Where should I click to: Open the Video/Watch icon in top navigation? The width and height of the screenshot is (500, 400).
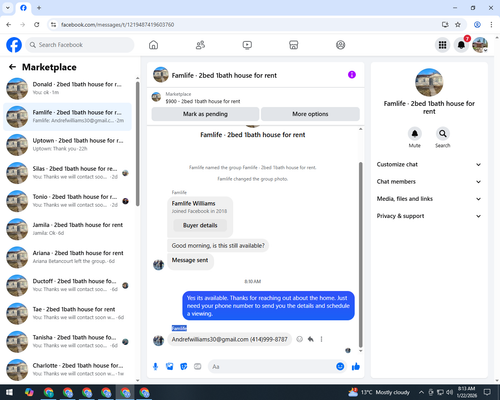(x=247, y=45)
